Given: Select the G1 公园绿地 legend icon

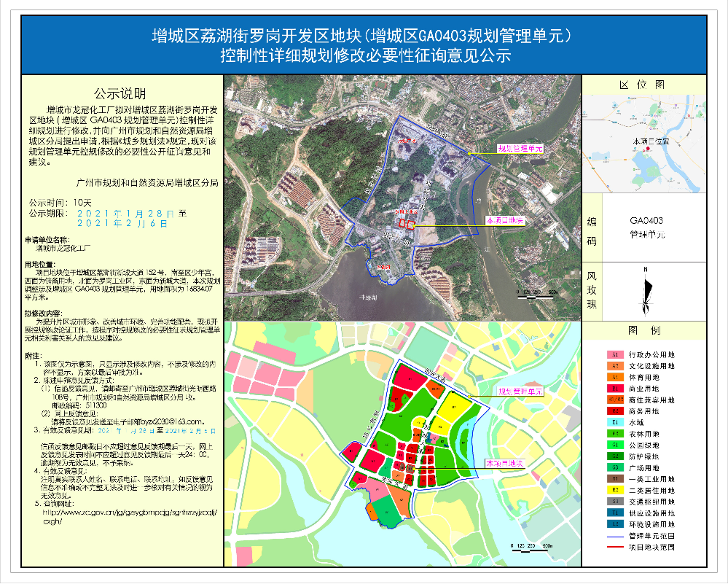Looking at the screenshot, I should pos(614,444).
